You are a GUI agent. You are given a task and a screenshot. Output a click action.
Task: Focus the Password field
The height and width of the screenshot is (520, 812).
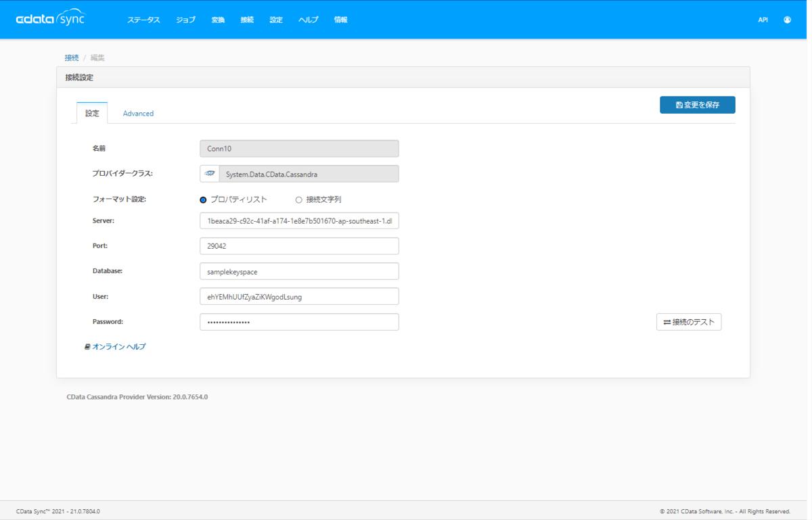[x=299, y=322]
